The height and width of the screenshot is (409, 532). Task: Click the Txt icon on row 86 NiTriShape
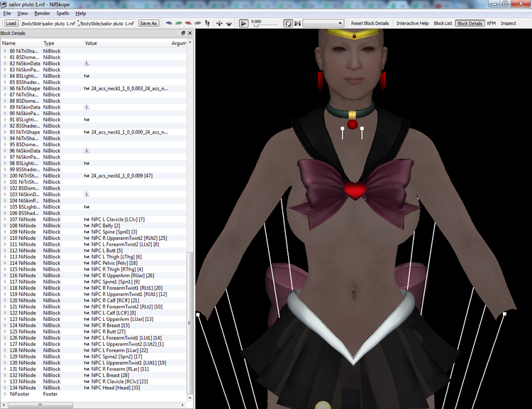pyautogui.click(x=87, y=88)
